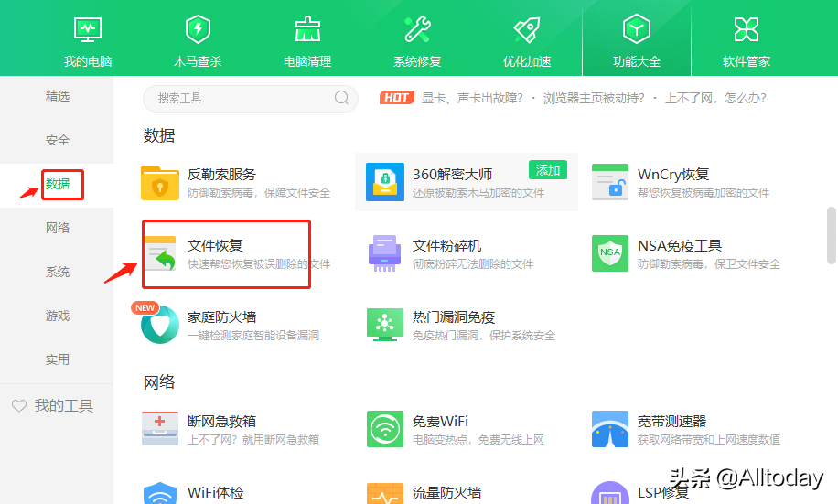Click the 反勒索服务 title text

tap(221, 175)
